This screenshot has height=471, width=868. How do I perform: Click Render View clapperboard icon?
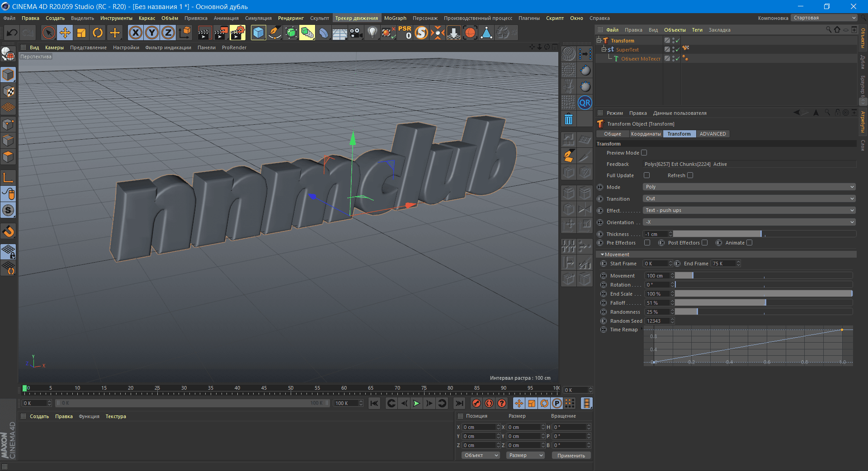[x=204, y=33]
